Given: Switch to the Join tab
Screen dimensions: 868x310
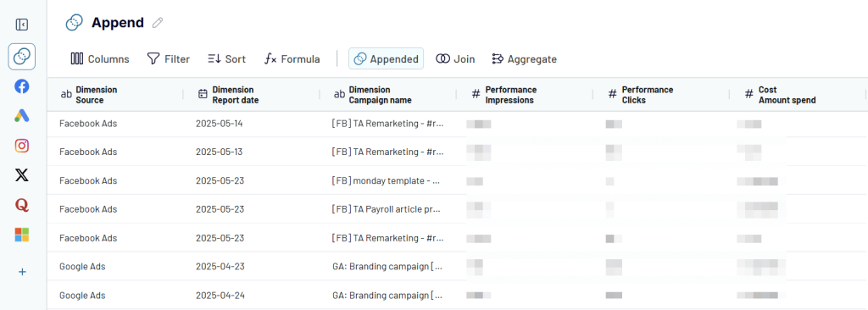Looking at the screenshot, I should (455, 58).
